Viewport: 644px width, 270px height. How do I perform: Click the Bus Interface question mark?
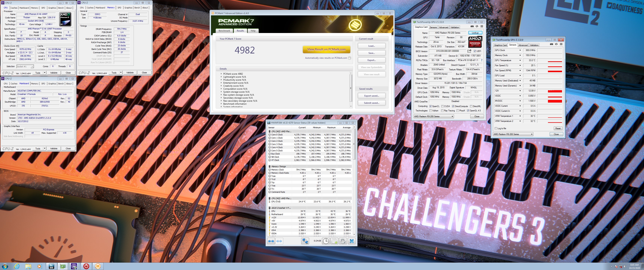click(482, 60)
